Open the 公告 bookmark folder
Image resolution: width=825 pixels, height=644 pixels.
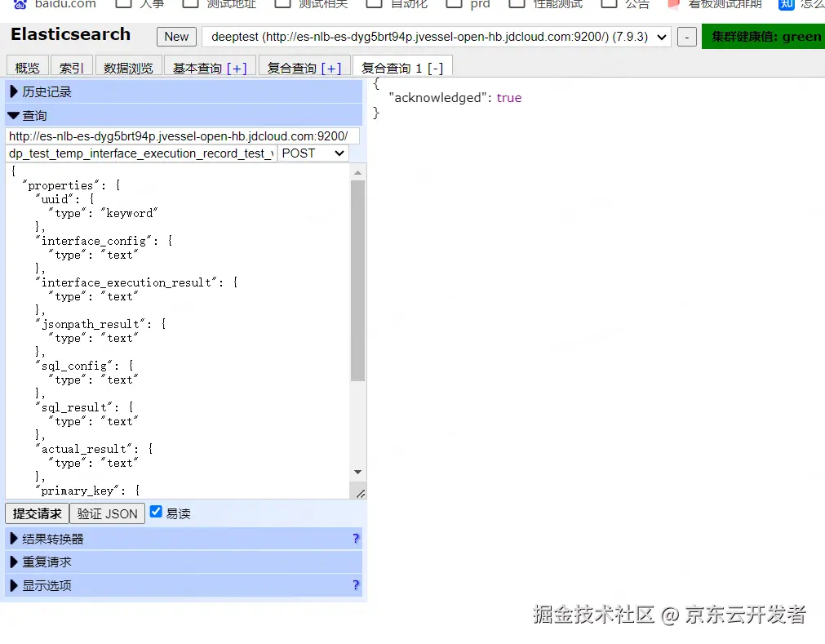click(x=626, y=4)
